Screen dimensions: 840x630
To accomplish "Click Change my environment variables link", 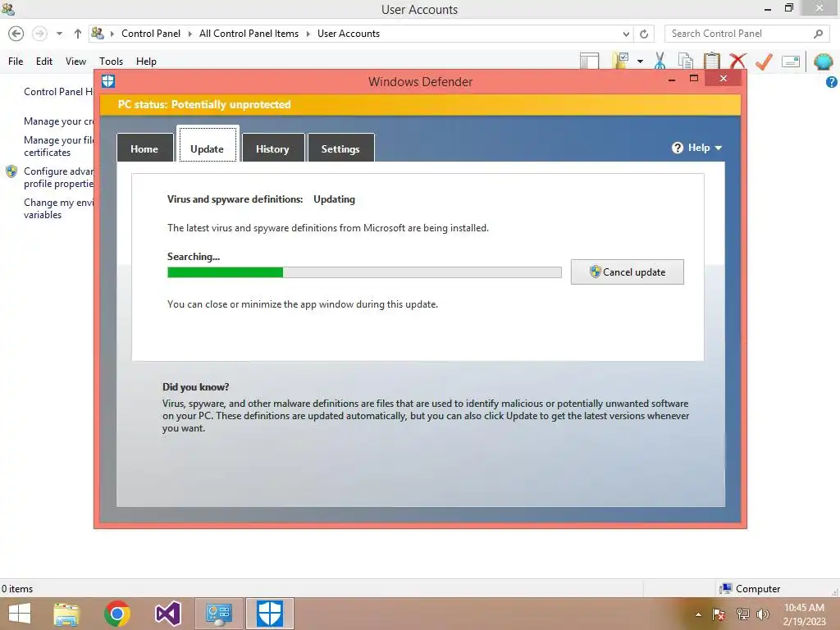I will 58,208.
